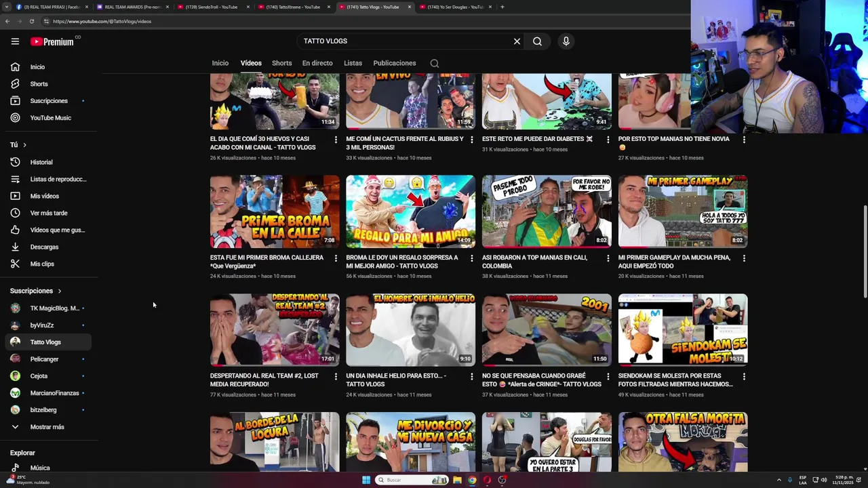Open File Explorer from the taskbar
The height and width of the screenshot is (488, 868).
(x=457, y=480)
